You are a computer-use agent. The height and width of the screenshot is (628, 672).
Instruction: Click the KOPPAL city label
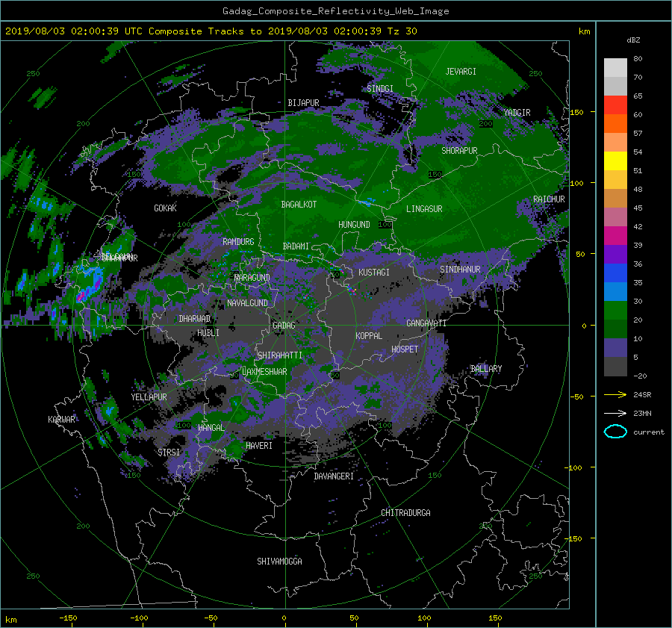(369, 336)
